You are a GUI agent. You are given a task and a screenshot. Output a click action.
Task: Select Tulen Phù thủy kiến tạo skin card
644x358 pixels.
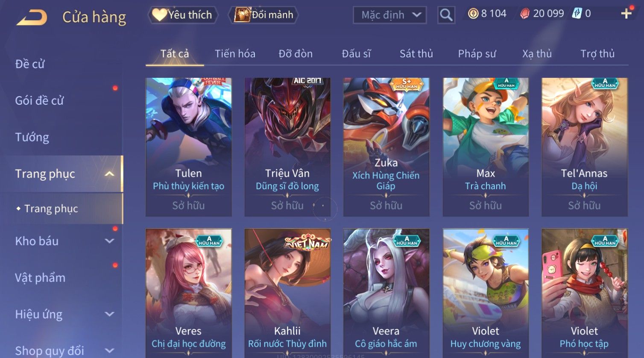click(x=189, y=147)
